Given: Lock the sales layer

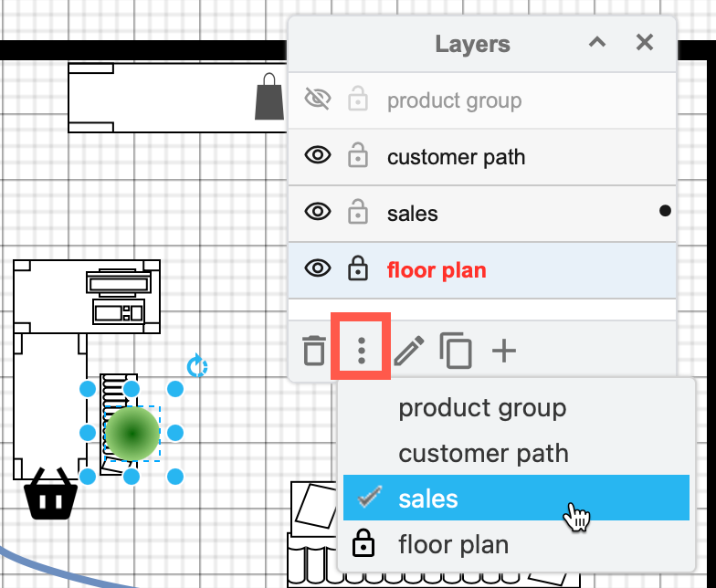Looking at the screenshot, I should 358,212.
